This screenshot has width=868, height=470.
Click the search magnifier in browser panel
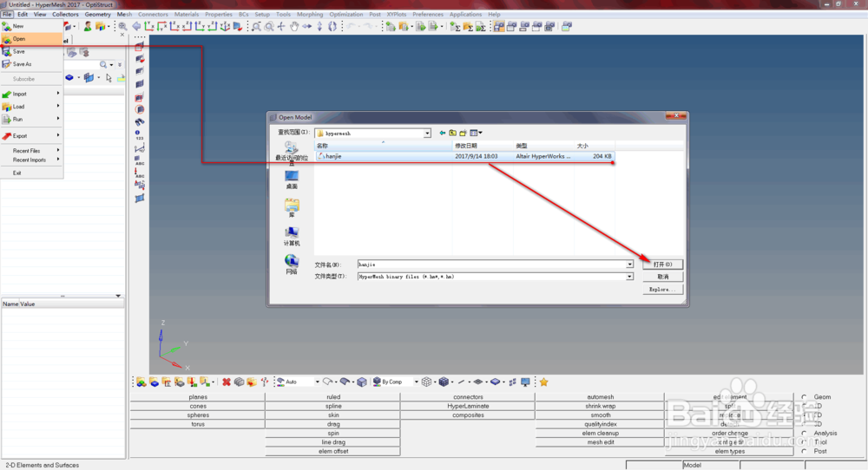coord(103,65)
